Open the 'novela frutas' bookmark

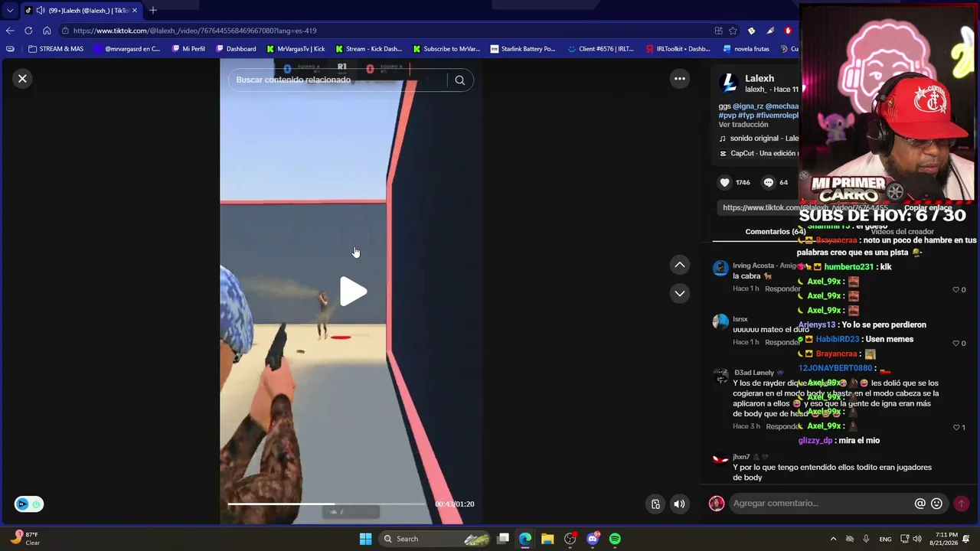(746, 49)
